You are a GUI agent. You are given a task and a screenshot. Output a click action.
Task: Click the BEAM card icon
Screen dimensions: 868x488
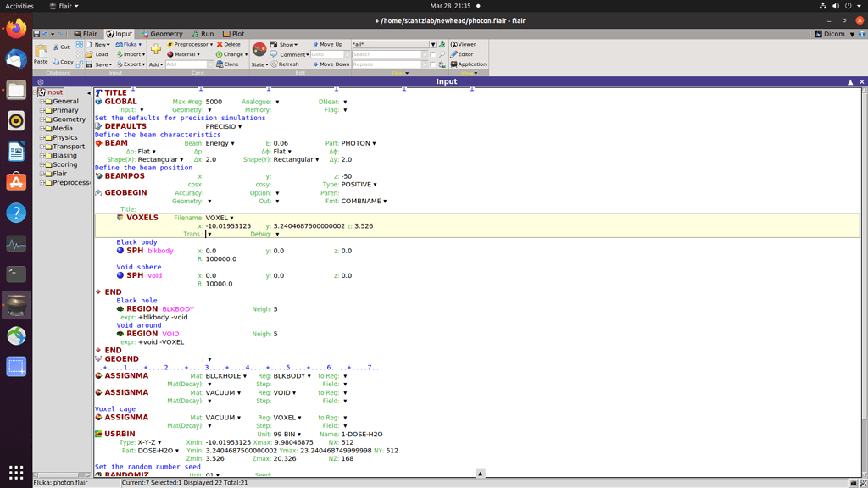pyautogui.click(x=99, y=143)
